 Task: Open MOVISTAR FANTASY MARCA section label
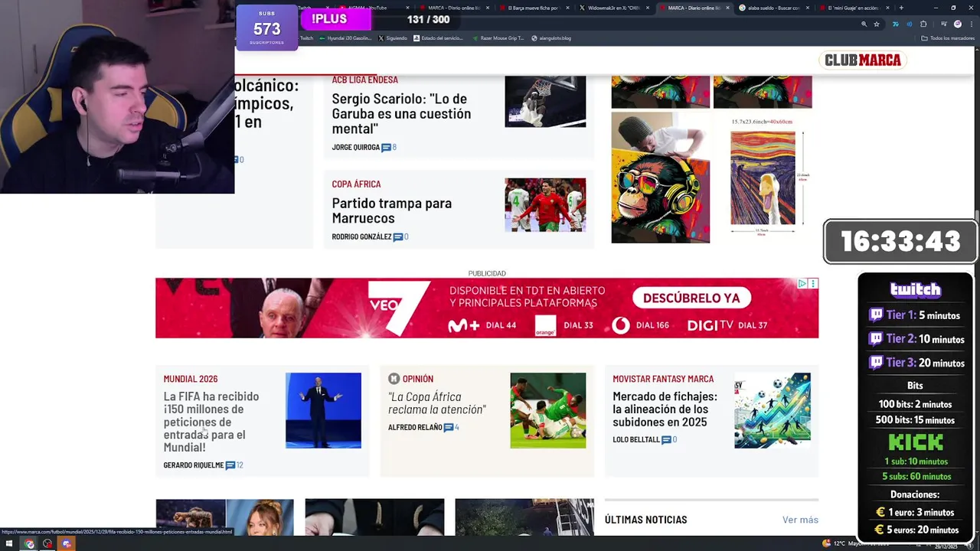[x=662, y=379]
